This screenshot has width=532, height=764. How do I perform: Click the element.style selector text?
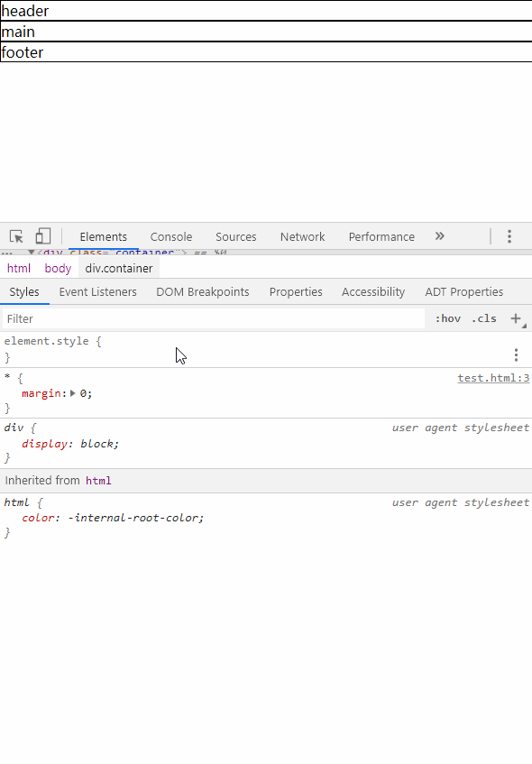(46, 341)
